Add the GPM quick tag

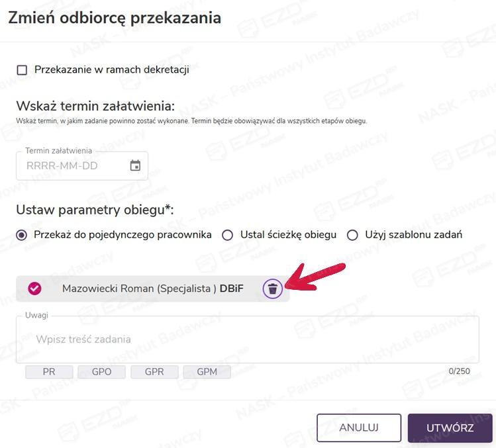pyautogui.click(x=207, y=372)
